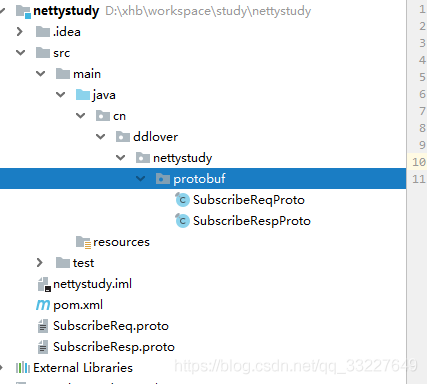
Task: Click the nettystudy.iml module file icon
Action: [x=44, y=284]
